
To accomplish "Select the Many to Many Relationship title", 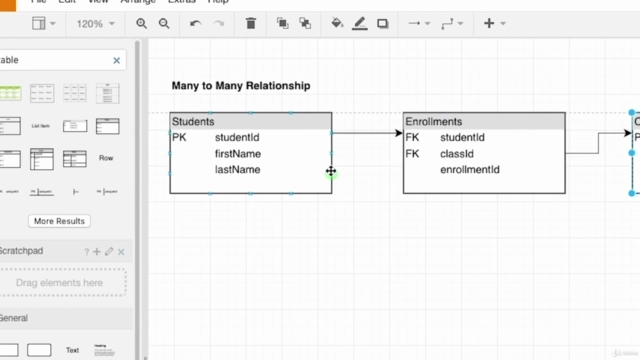I will pos(241,86).
